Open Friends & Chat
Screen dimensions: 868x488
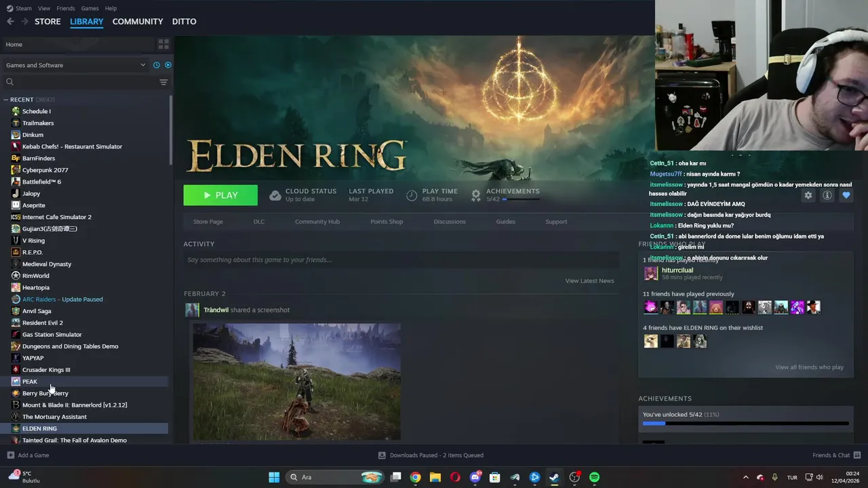[836, 455]
